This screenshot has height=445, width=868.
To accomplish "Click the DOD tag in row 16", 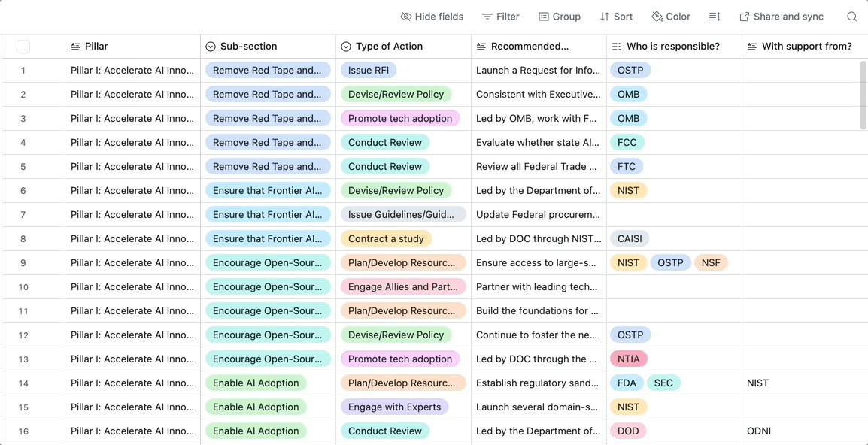I will click(x=628, y=431).
